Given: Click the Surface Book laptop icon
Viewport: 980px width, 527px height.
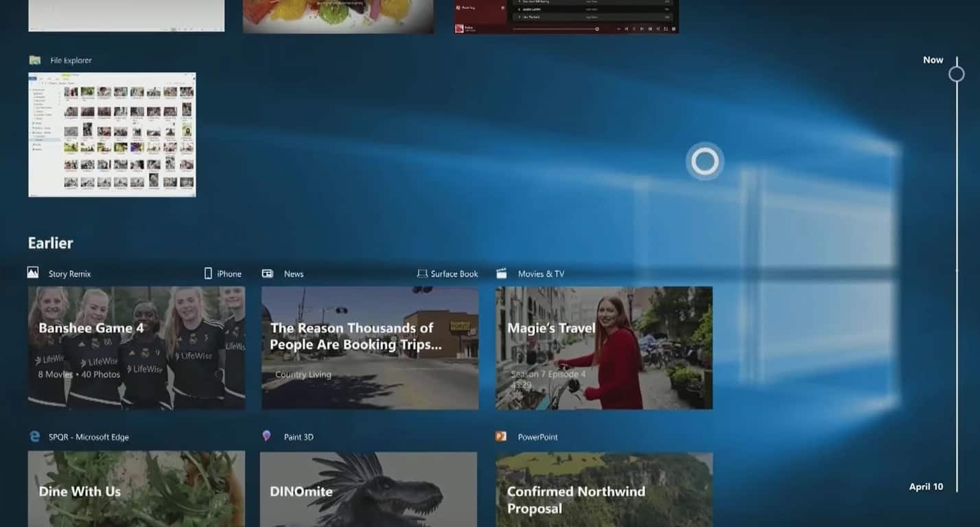Looking at the screenshot, I should coord(423,273).
